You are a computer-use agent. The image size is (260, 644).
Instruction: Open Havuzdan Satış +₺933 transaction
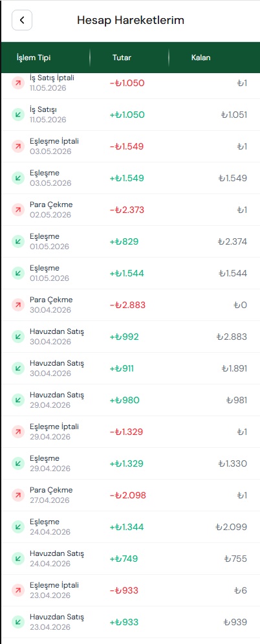tap(131, 622)
